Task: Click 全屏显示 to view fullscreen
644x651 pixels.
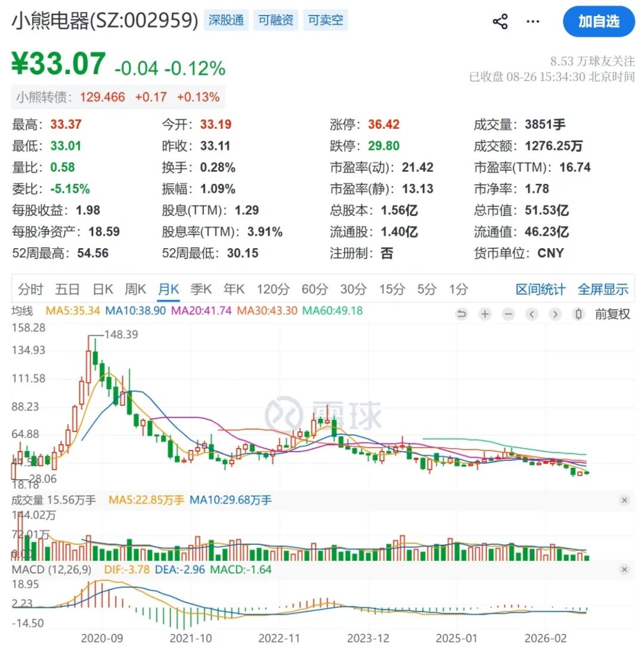Action: [603, 289]
